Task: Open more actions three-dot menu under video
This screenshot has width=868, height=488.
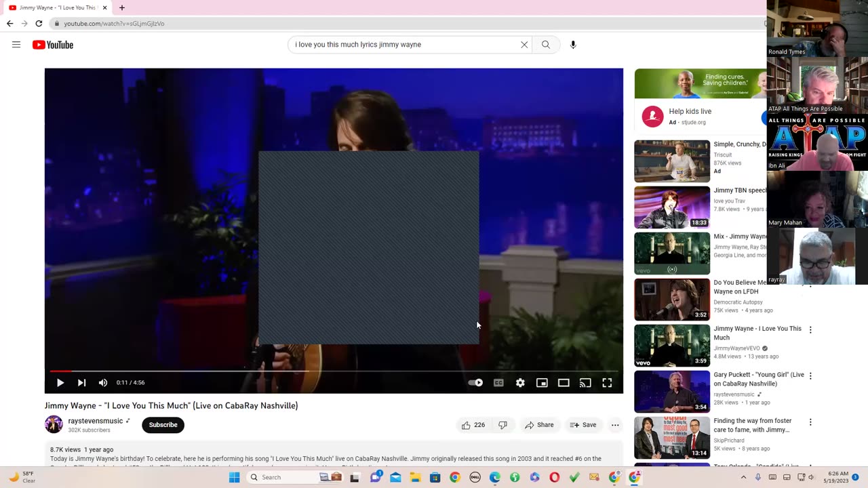Action: 615,425
